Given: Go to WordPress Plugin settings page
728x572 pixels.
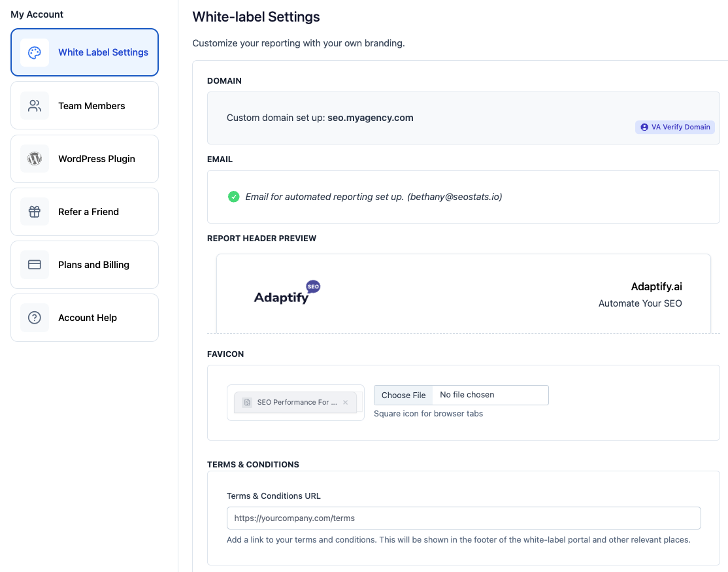Looking at the screenshot, I should (96, 159).
